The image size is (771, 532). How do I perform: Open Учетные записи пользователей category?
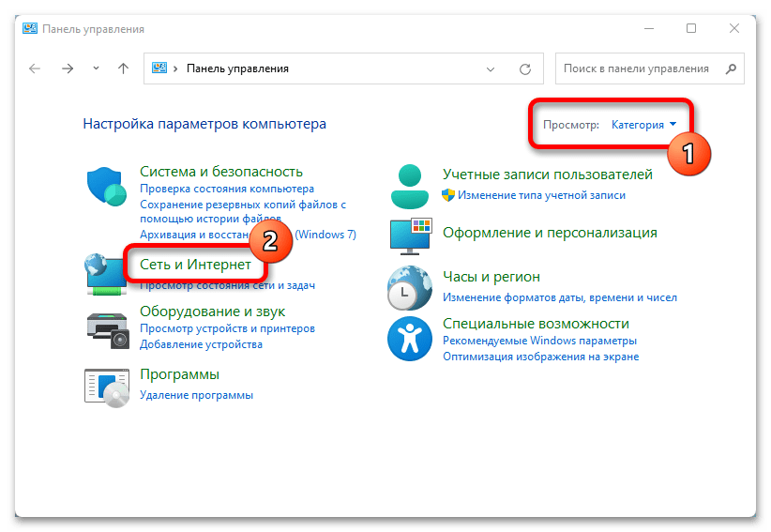tap(547, 175)
